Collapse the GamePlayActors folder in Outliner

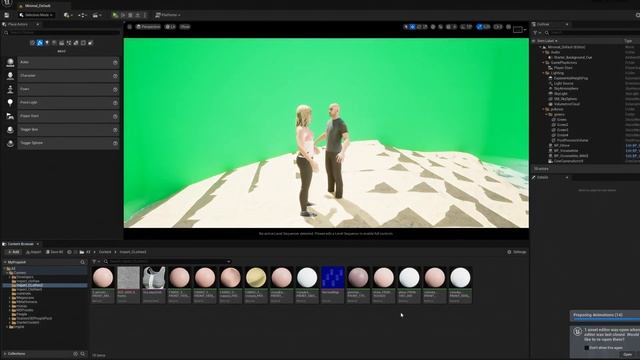pos(544,63)
